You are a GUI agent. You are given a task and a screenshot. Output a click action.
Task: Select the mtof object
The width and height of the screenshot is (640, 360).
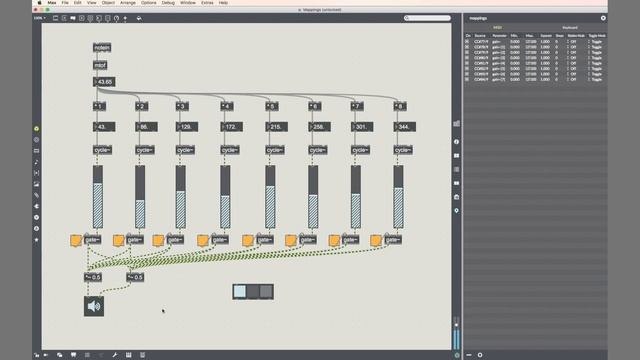(x=100, y=65)
